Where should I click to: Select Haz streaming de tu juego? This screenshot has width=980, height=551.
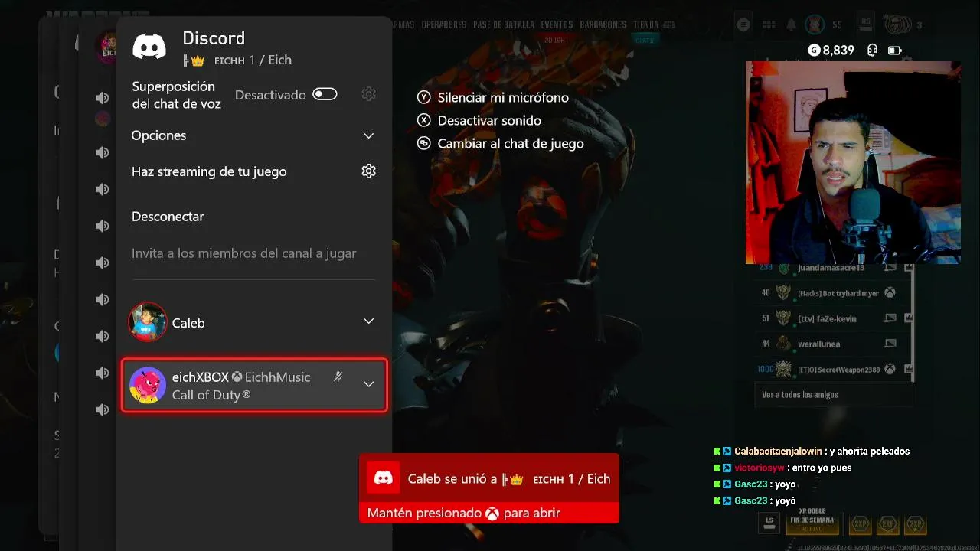point(209,171)
